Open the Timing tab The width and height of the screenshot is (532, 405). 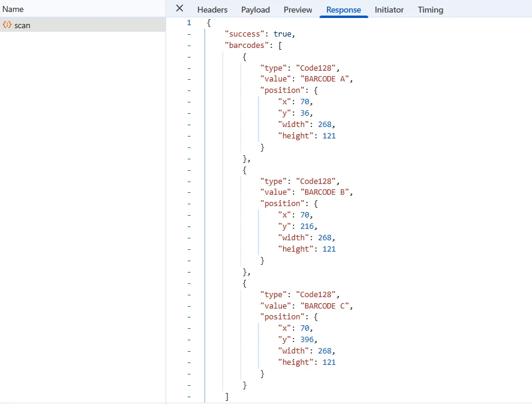[x=431, y=10]
